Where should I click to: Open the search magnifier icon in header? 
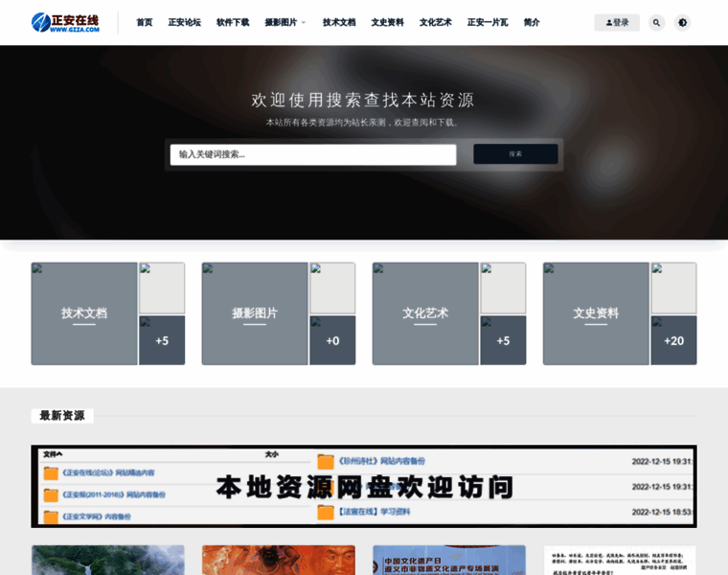click(x=656, y=22)
